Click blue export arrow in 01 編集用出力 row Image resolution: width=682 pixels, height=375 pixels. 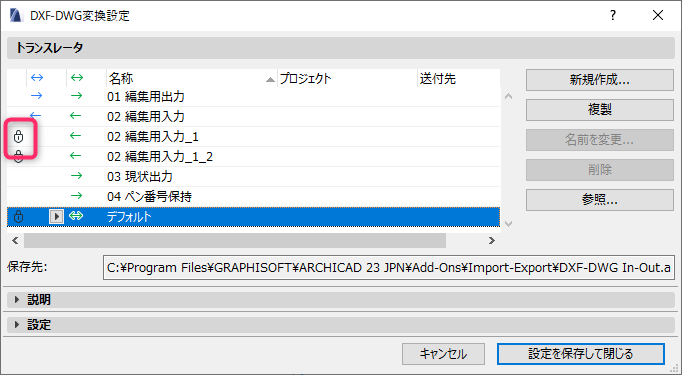click(37, 96)
